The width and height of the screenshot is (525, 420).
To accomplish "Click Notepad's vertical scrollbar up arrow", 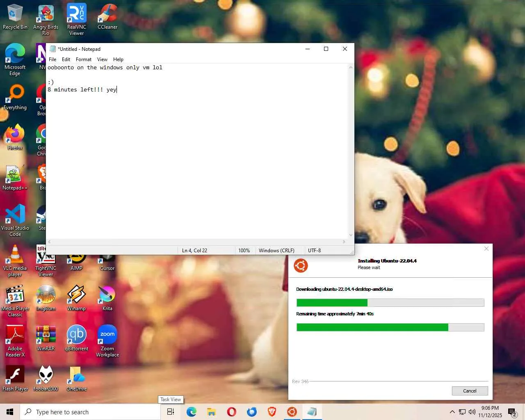I will pyautogui.click(x=351, y=67).
